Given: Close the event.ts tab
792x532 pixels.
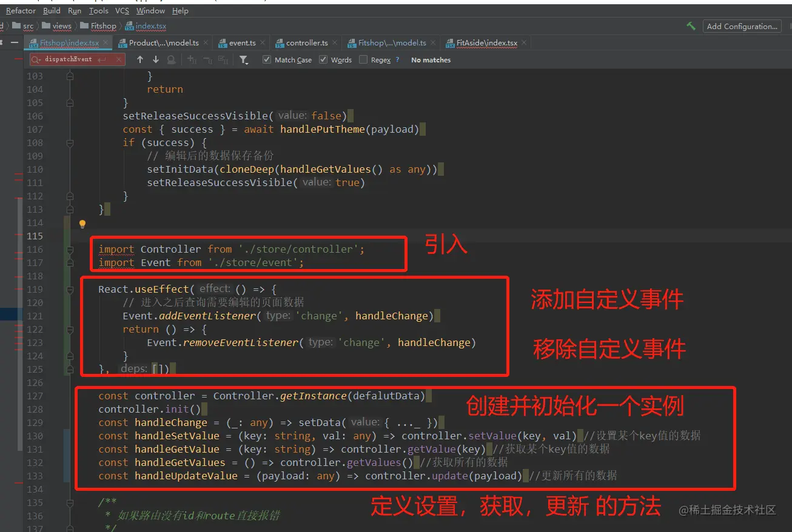Looking at the screenshot, I should point(263,43).
